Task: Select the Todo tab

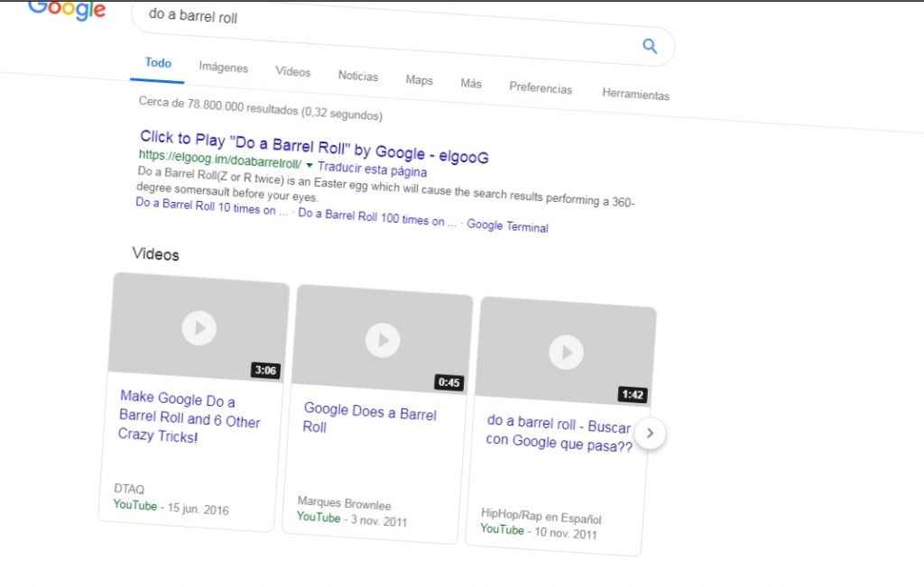Action: [158, 62]
